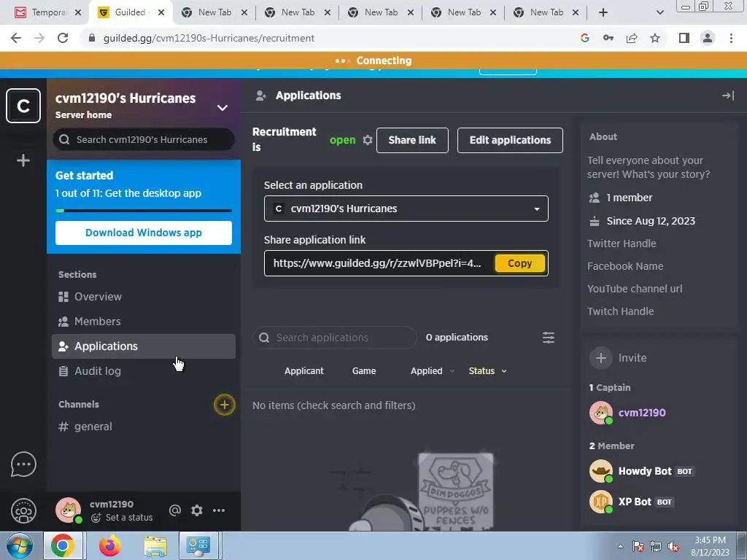Focus the Search cvm12190's Hurricanes field
The width and height of the screenshot is (747, 560).
[144, 139]
